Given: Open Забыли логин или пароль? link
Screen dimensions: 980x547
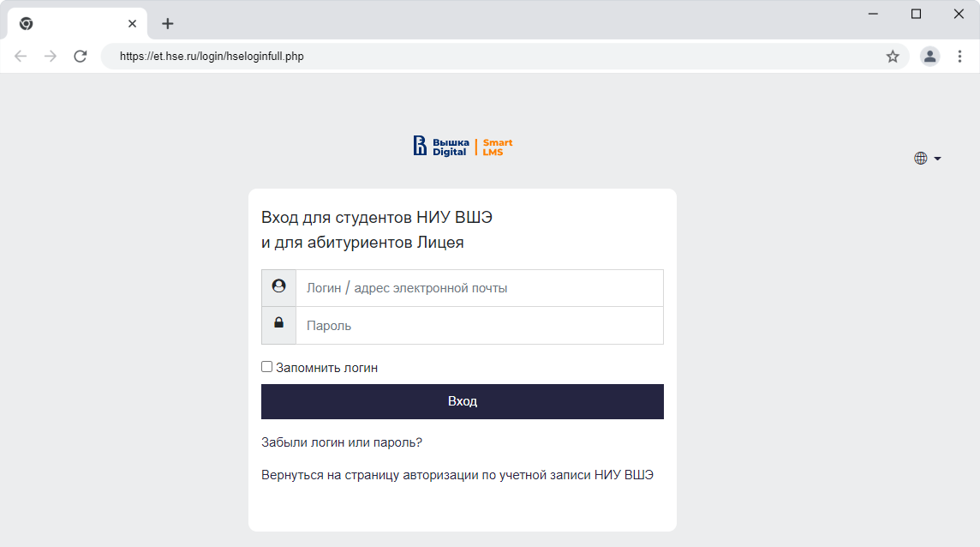Looking at the screenshot, I should click(x=342, y=442).
